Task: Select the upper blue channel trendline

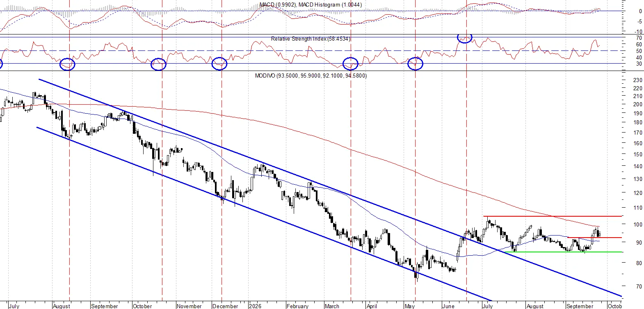Action: point(330,188)
